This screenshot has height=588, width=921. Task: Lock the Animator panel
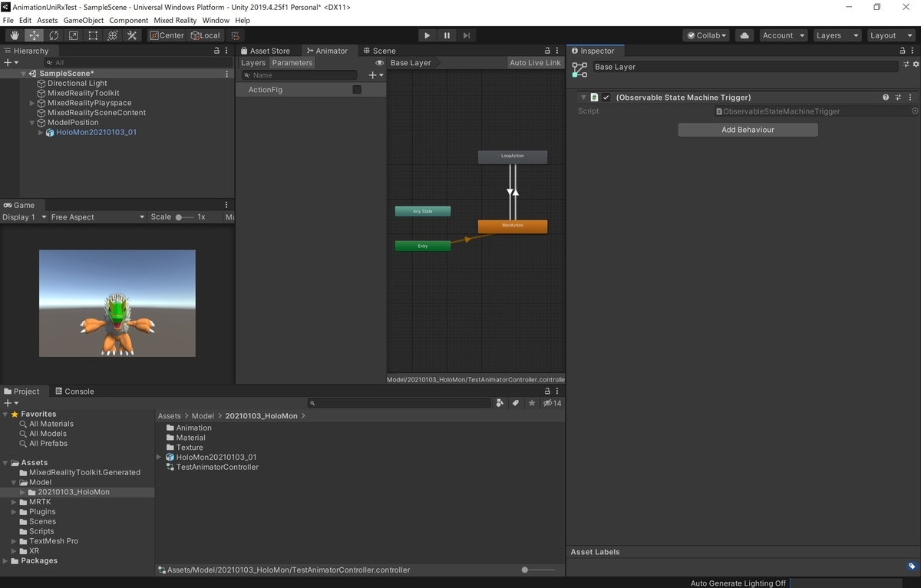tap(548, 51)
